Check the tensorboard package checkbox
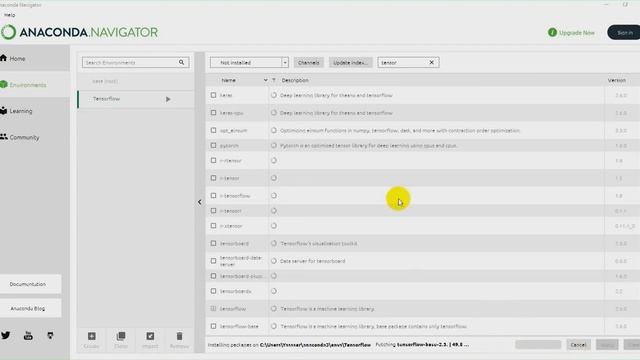Viewport: 640px width, 360px height. (x=213, y=243)
